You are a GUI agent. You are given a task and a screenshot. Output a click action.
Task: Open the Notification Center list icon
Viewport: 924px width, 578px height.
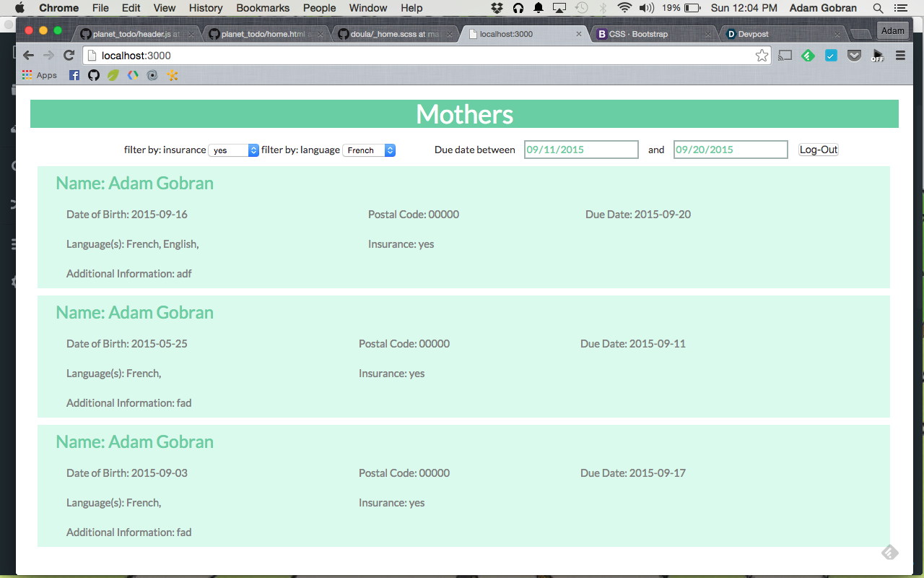click(902, 8)
